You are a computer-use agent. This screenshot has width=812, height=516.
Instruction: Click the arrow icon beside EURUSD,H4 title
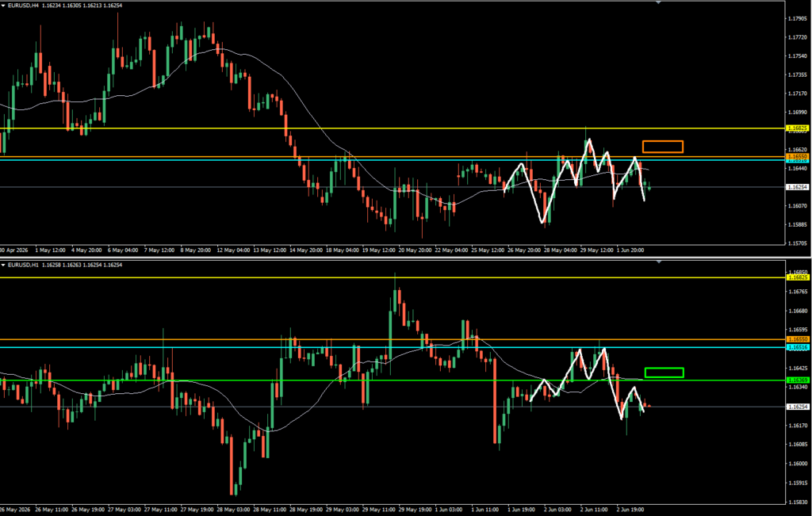[x=3, y=6]
